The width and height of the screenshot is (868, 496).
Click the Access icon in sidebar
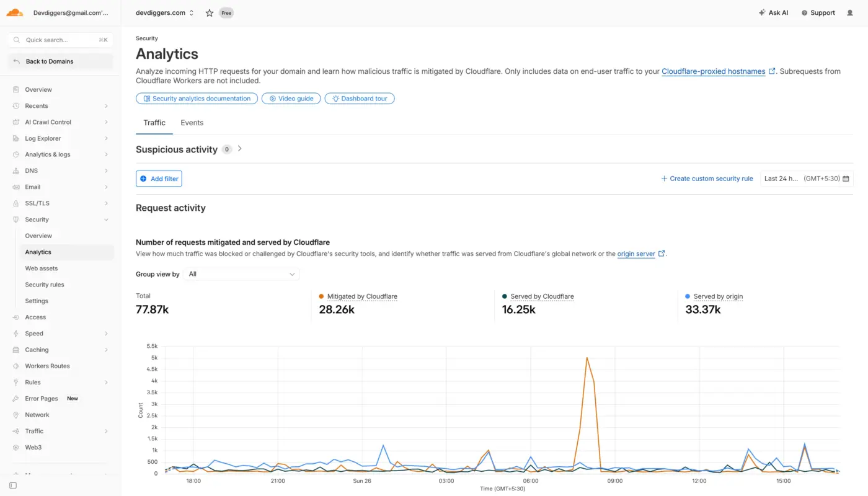click(16, 317)
